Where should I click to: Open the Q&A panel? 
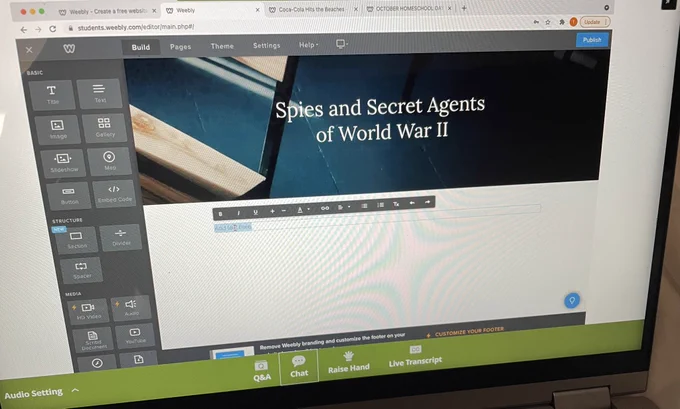click(x=262, y=371)
